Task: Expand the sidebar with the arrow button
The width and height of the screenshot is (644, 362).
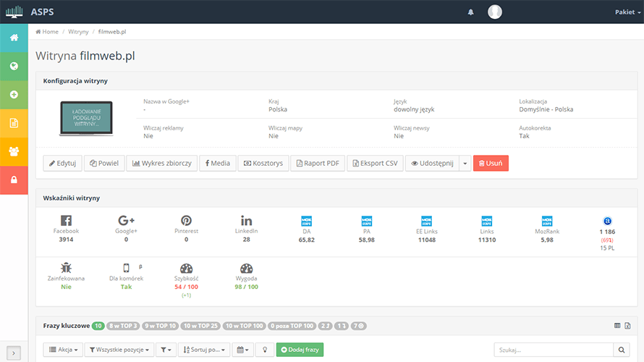Action: coord(14,353)
